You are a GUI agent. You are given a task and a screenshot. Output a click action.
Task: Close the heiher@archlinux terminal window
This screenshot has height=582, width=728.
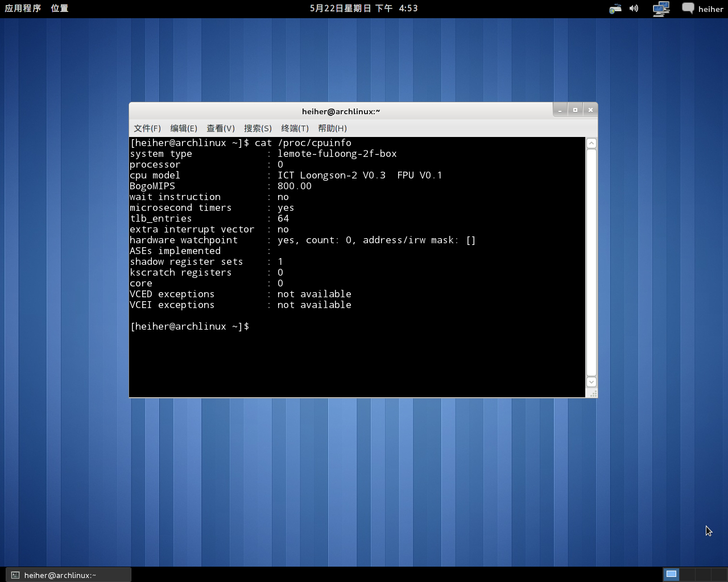pos(590,110)
